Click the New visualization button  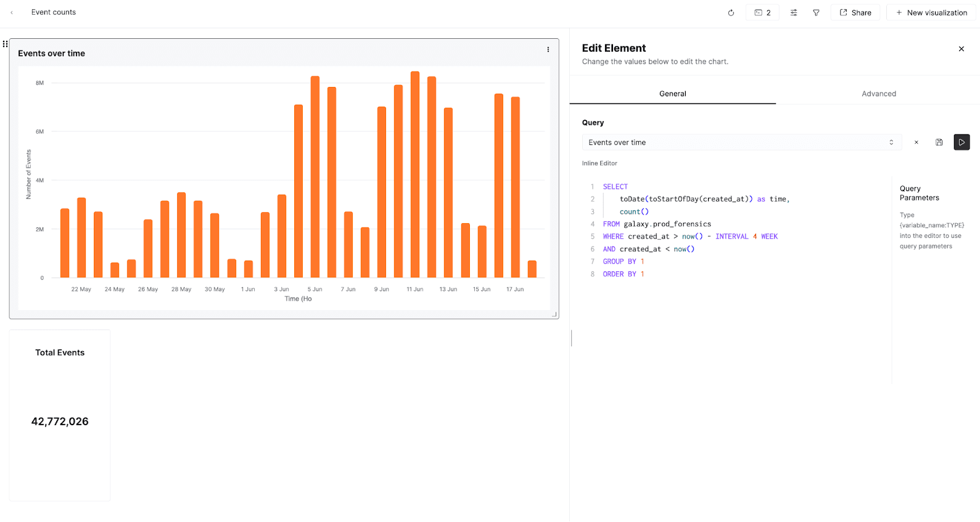click(x=931, y=12)
